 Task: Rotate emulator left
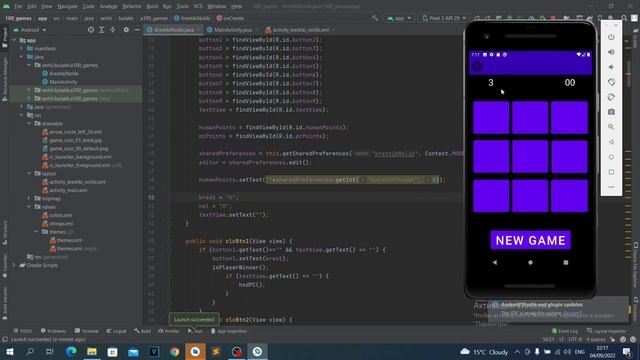point(611,82)
